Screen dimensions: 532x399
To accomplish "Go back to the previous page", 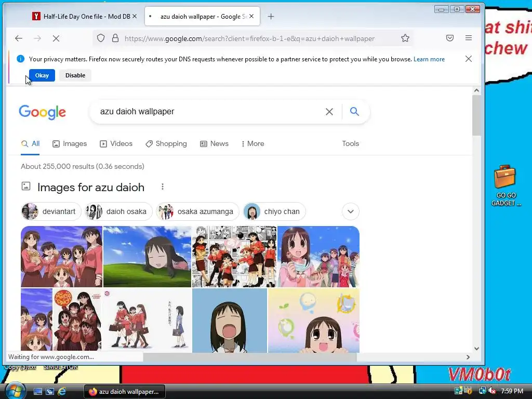I will [19, 38].
